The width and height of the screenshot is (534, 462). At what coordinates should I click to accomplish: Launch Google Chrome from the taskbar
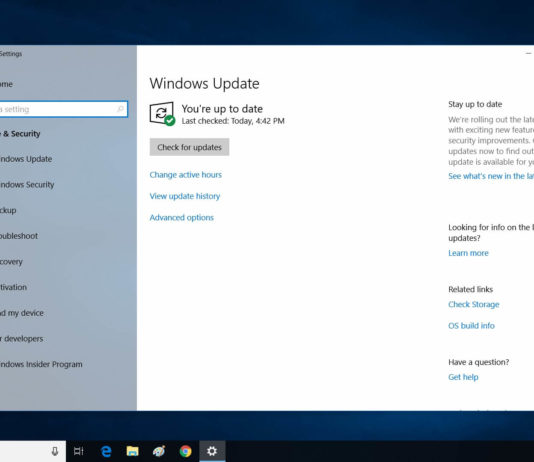tap(186, 451)
